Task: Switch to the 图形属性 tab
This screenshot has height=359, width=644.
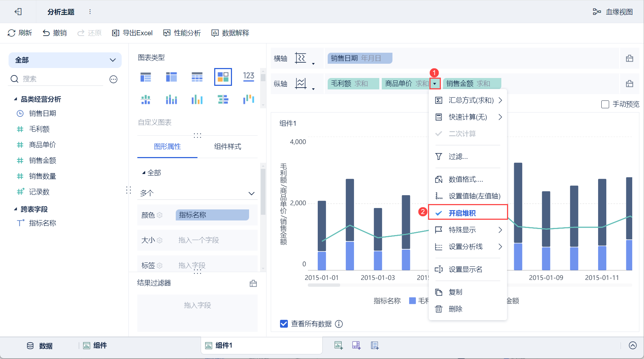Action: coord(167,146)
